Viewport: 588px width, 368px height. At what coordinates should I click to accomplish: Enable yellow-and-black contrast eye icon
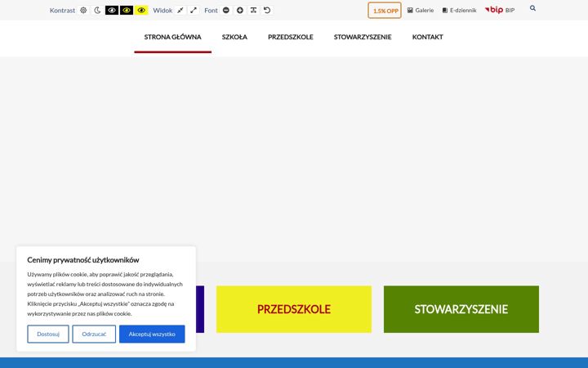tap(141, 10)
